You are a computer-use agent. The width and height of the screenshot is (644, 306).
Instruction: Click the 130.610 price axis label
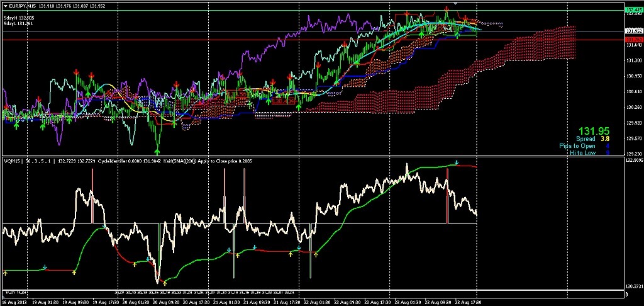[x=633, y=92]
